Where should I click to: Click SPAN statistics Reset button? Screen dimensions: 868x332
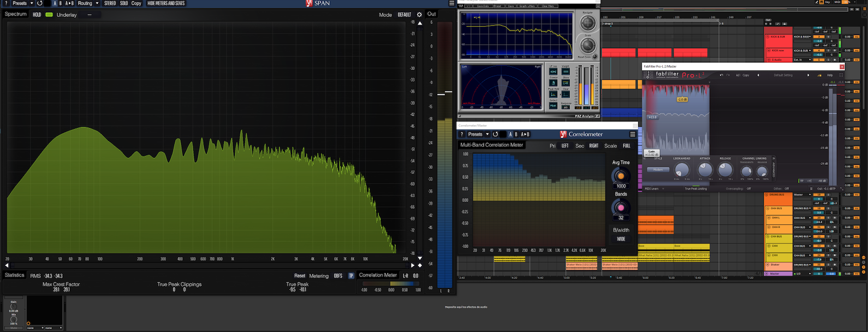click(300, 276)
